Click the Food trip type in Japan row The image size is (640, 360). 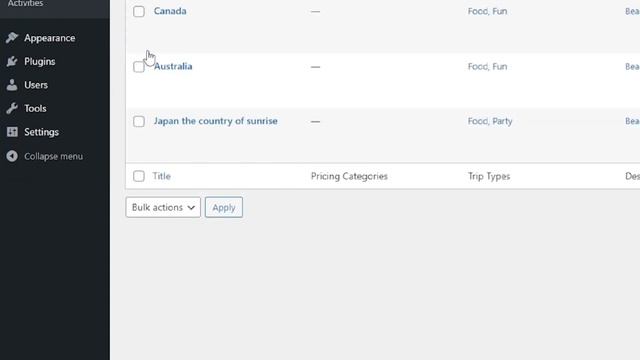[x=478, y=121]
